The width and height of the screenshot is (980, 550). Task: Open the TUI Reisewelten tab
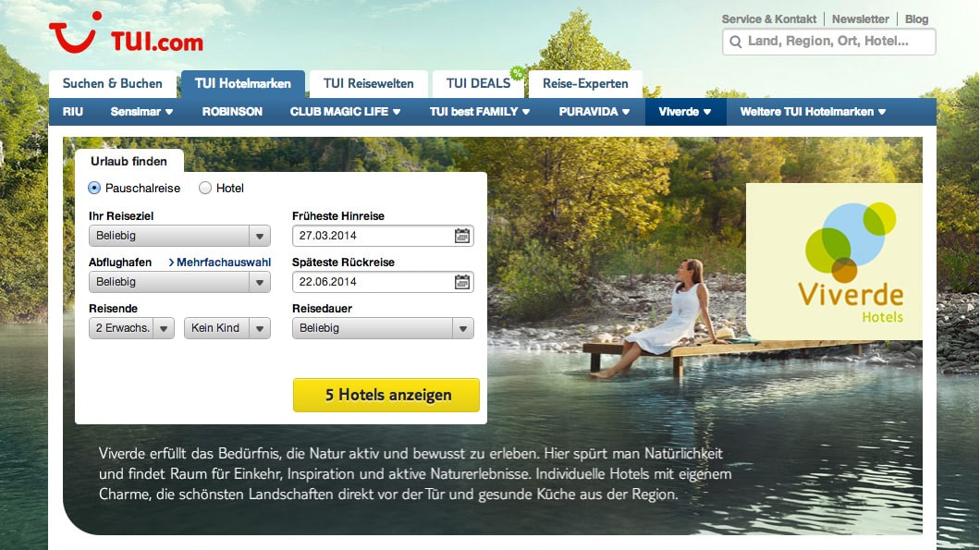[x=369, y=84]
